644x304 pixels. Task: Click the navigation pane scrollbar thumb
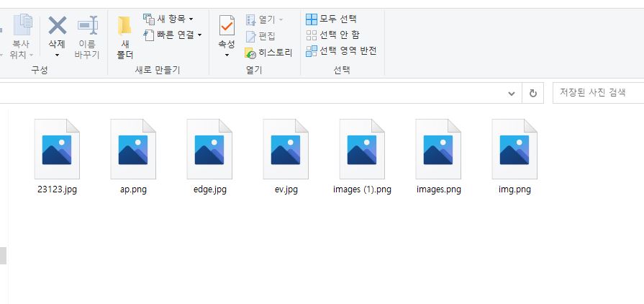pyautogui.click(x=3, y=256)
